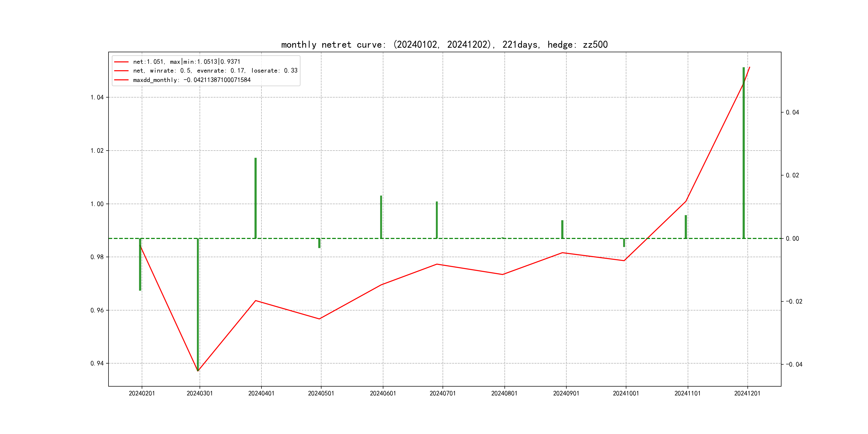Click the green bar near 20240901
868x434 pixels.
[x=562, y=229]
